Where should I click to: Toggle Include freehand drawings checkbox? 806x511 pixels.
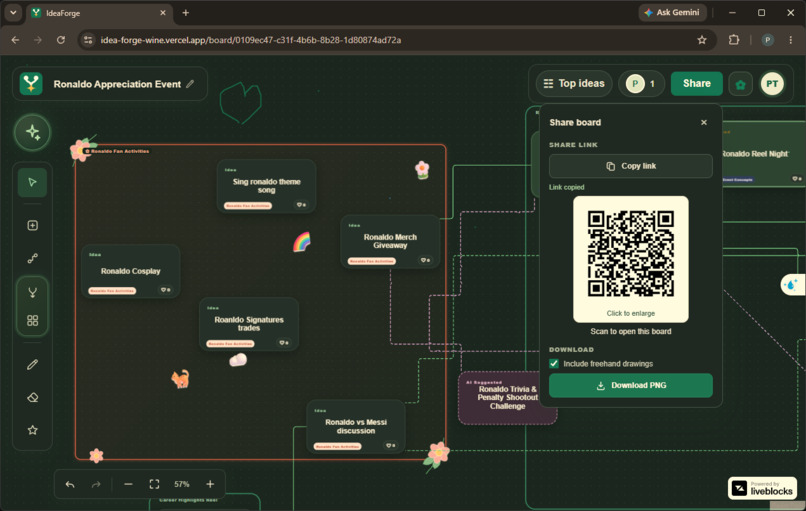point(554,364)
